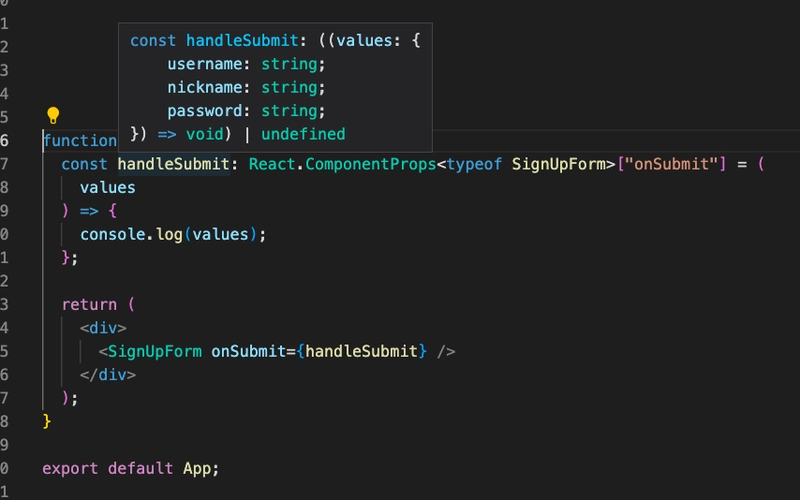The width and height of the screenshot is (800, 500).
Task: Click the return keyword
Action: 89,305
